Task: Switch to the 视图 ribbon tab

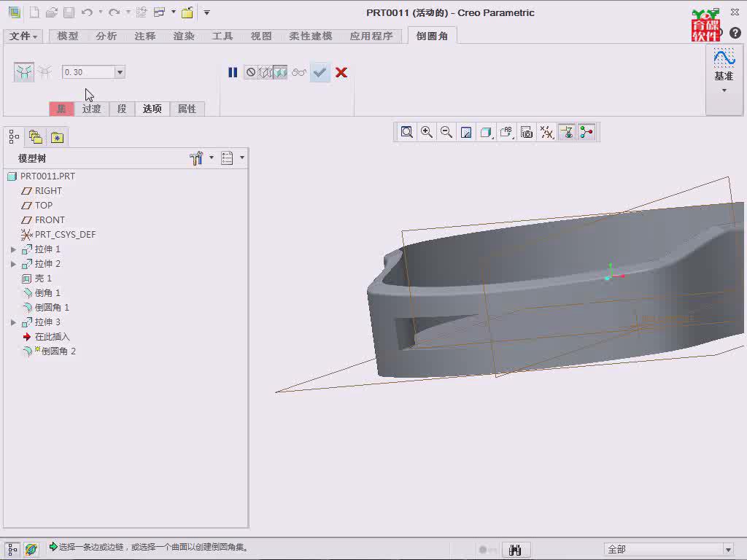Action: (261, 36)
